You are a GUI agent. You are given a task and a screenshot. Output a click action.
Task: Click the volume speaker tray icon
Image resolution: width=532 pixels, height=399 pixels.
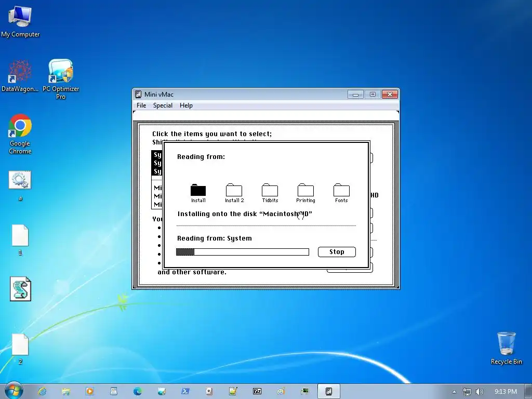pyautogui.click(x=479, y=392)
